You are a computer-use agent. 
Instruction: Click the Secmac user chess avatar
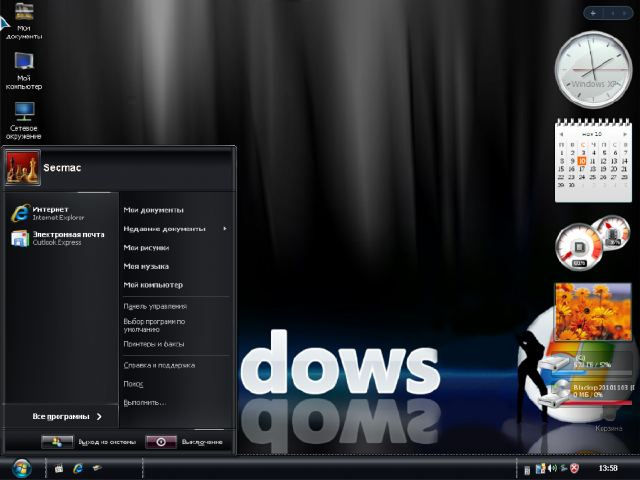pos(23,167)
